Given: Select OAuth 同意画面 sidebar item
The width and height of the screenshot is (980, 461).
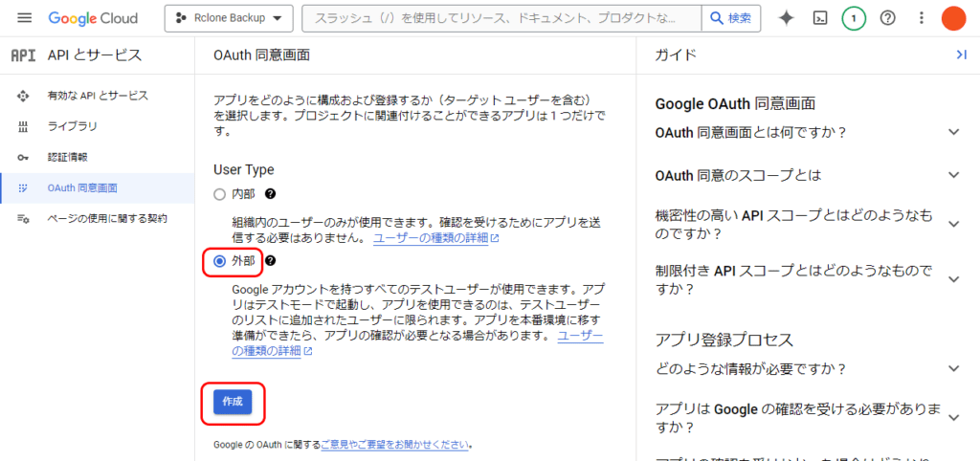Looking at the screenshot, I should pyautogui.click(x=98, y=188).
